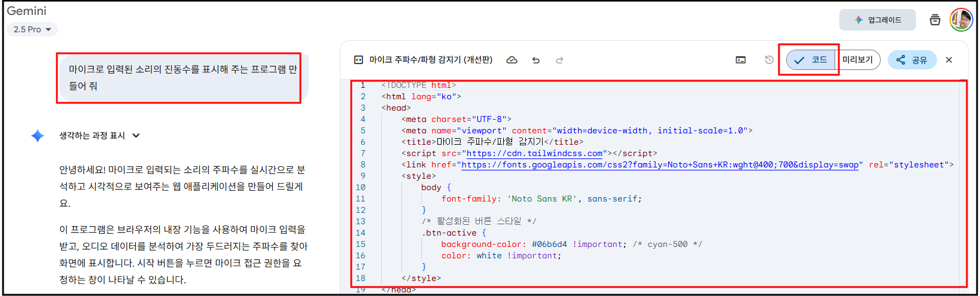
Task: Close the canvas panel with X
Action: click(949, 60)
